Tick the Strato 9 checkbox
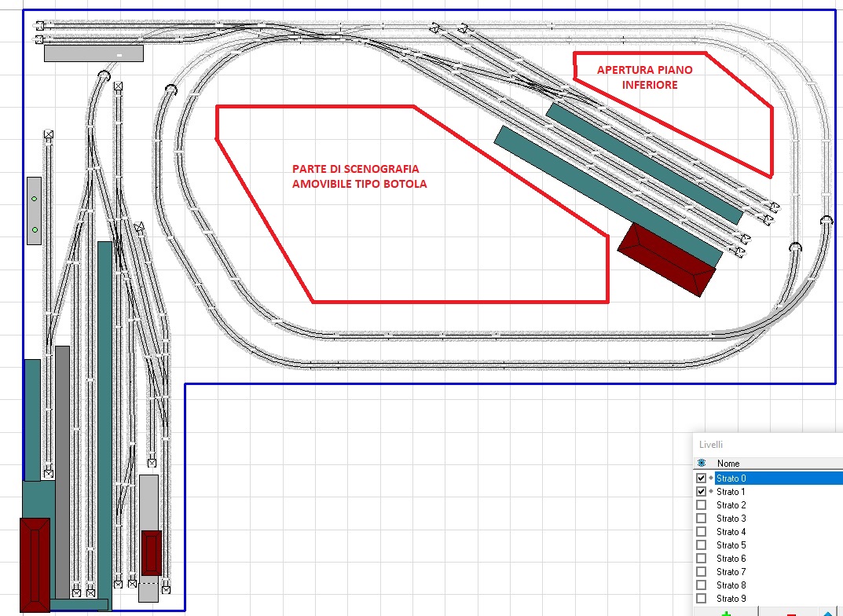Image resolution: width=843 pixels, height=616 pixels. pyautogui.click(x=701, y=599)
